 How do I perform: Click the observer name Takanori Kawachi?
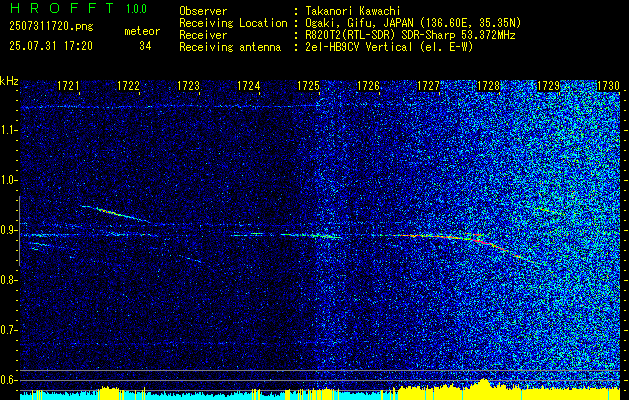point(353,11)
